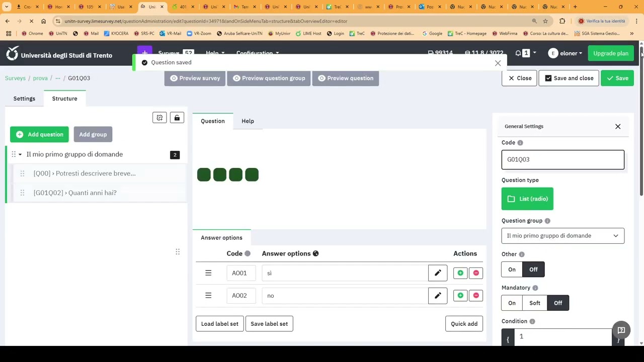Click Load label set button
The image size is (644, 362).
(x=220, y=324)
